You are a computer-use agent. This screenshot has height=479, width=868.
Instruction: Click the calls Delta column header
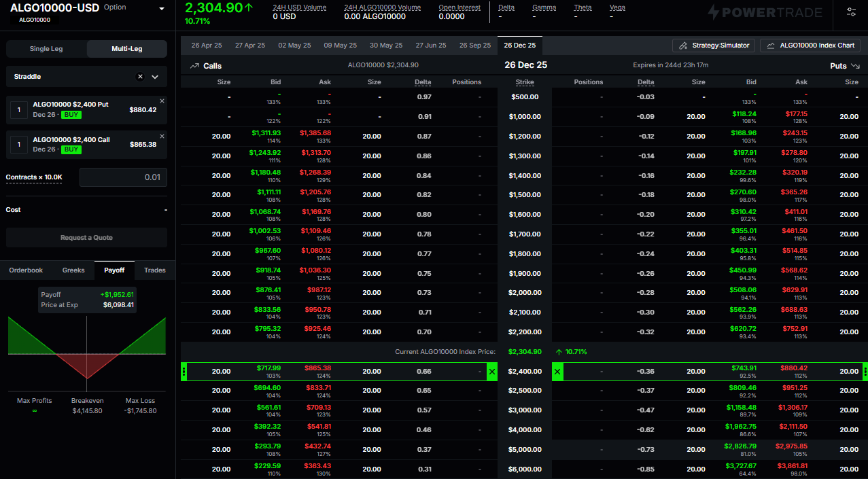coord(423,82)
